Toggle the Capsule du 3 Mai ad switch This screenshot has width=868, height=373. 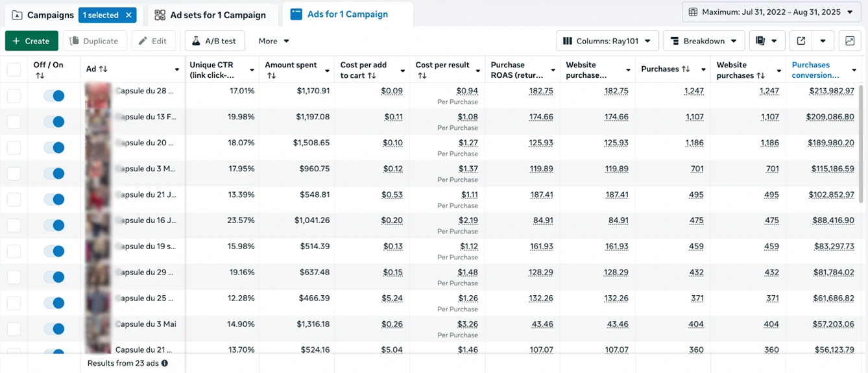(x=54, y=329)
